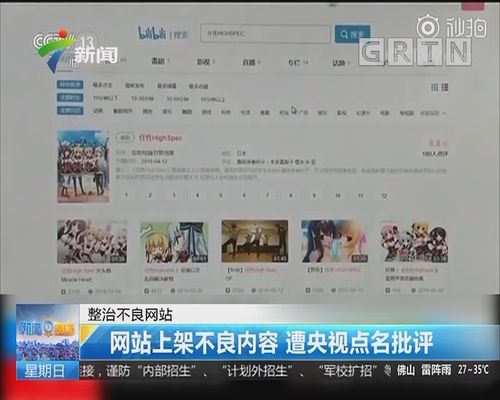
Task: Select episode 4
Action: point(197,195)
